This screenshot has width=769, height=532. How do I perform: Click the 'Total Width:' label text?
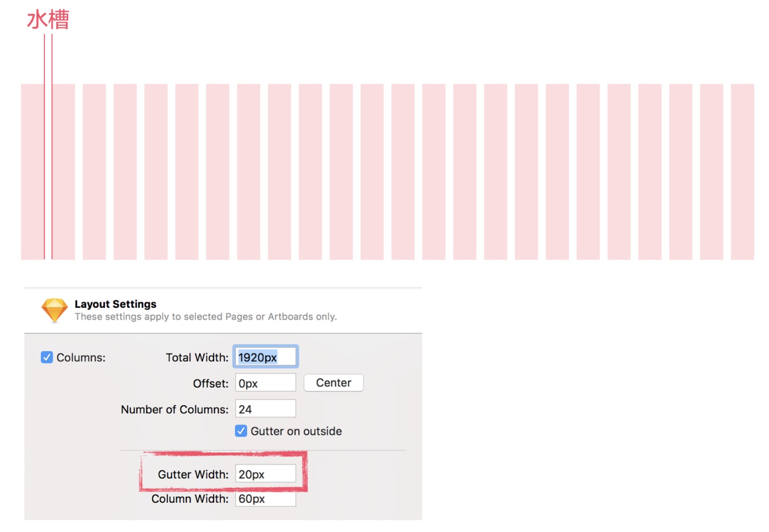(197, 357)
